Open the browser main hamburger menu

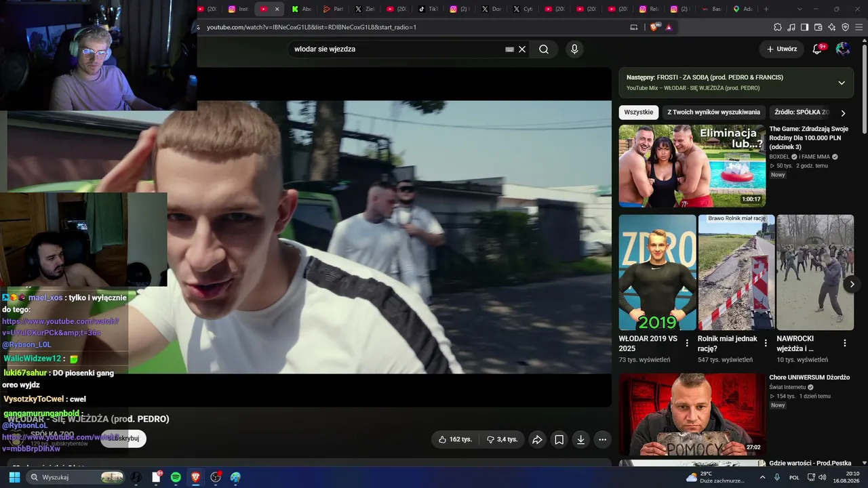click(x=859, y=27)
